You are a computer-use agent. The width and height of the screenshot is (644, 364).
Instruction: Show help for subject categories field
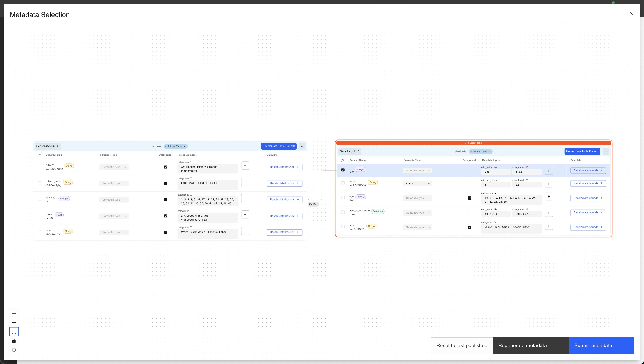click(x=191, y=162)
